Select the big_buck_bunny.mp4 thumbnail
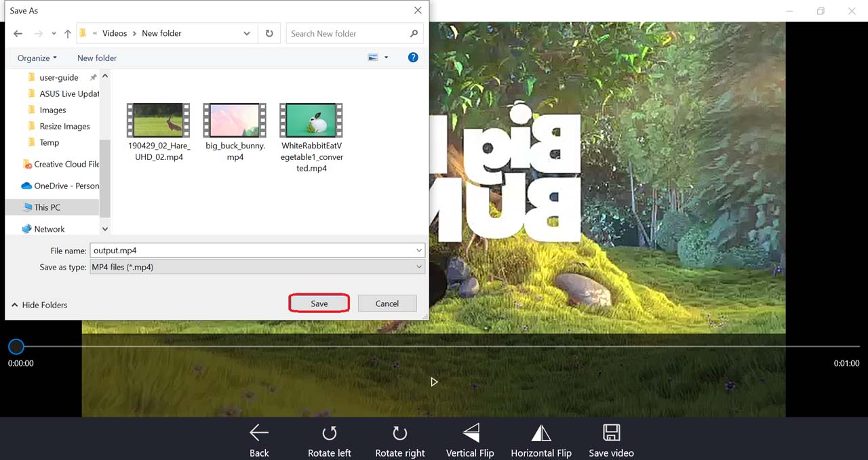Screen dimensions: 868x460 click(x=235, y=121)
